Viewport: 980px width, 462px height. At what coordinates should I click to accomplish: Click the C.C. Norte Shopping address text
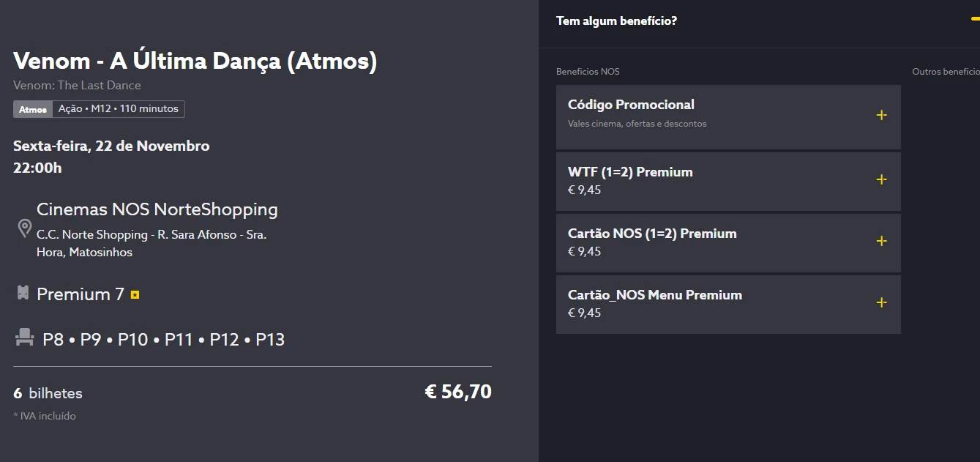[x=151, y=243]
